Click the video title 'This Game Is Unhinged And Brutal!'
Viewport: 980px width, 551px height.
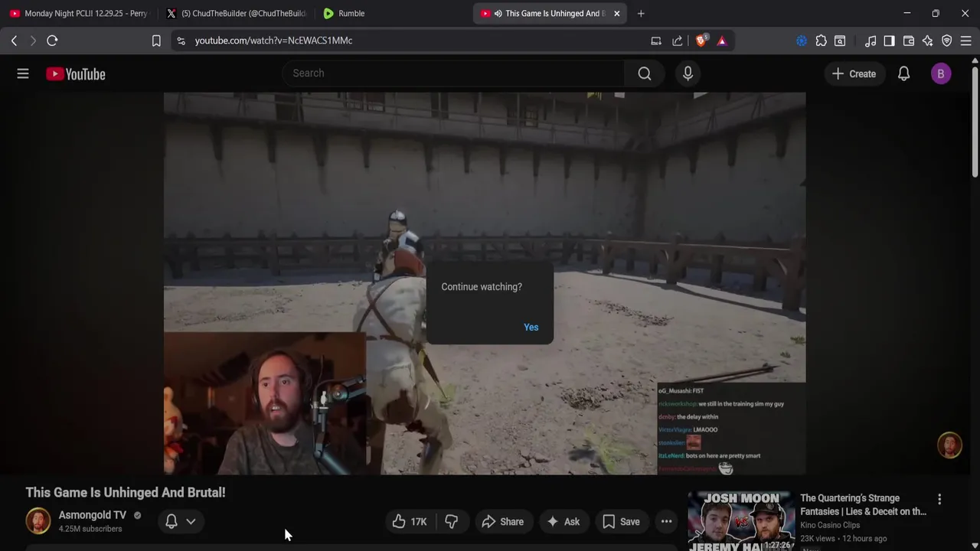click(x=126, y=493)
